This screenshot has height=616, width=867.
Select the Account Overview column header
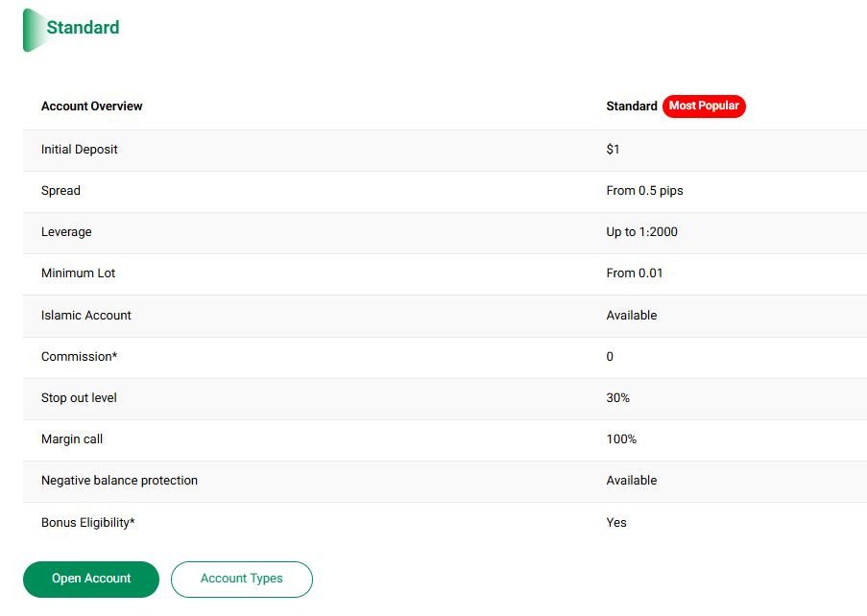pyautogui.click(x=91, y=107)
